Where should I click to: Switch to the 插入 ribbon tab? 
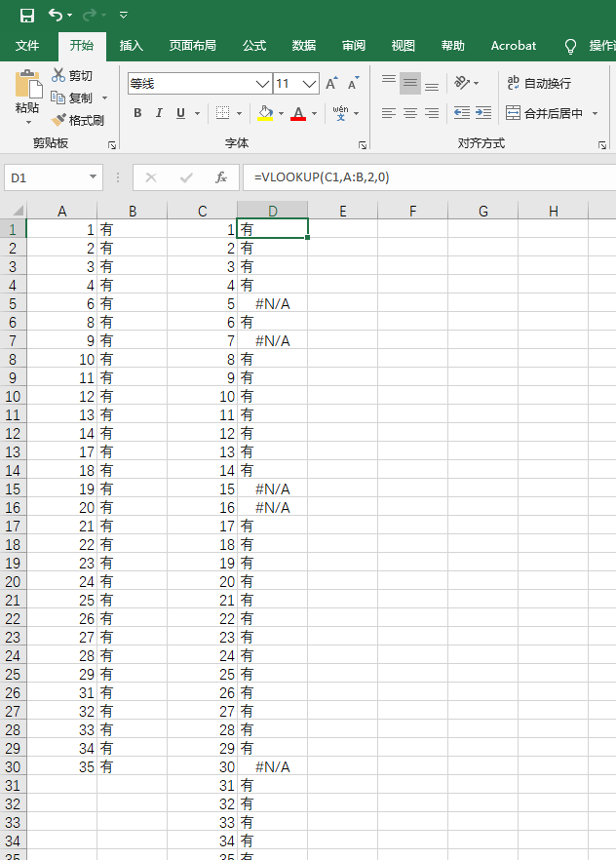[131, 46]
